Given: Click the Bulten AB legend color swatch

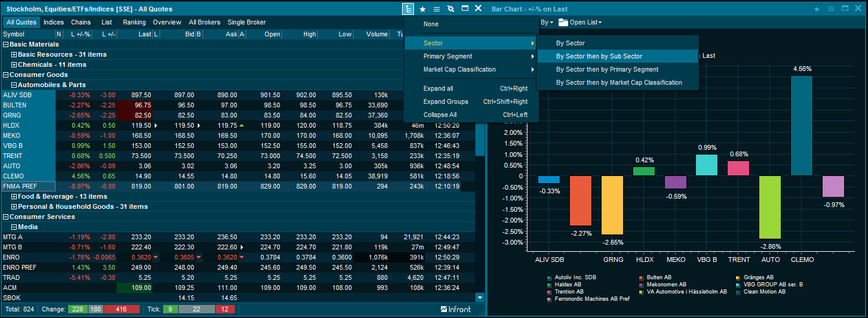Looking at the screenshot, I should click(x=641, y=277).
